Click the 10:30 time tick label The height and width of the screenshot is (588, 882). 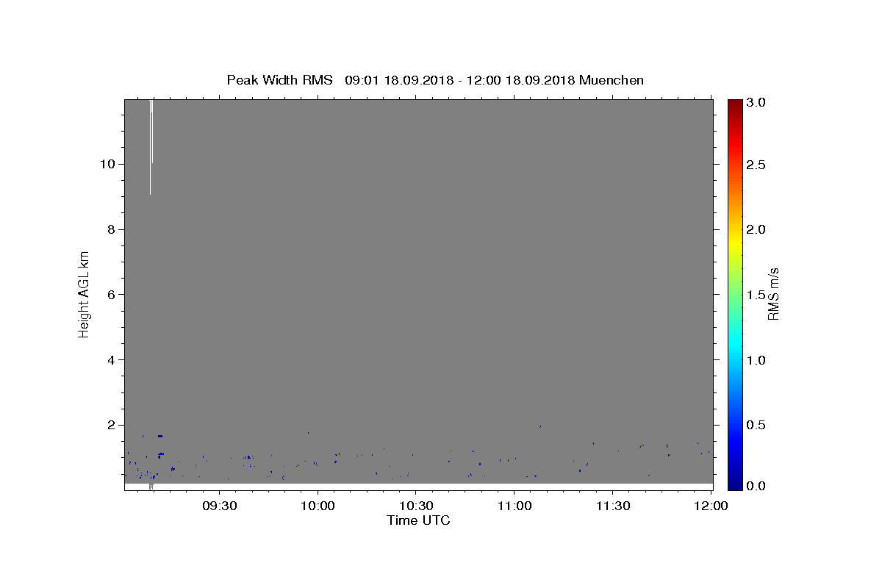tap(415, 506)
